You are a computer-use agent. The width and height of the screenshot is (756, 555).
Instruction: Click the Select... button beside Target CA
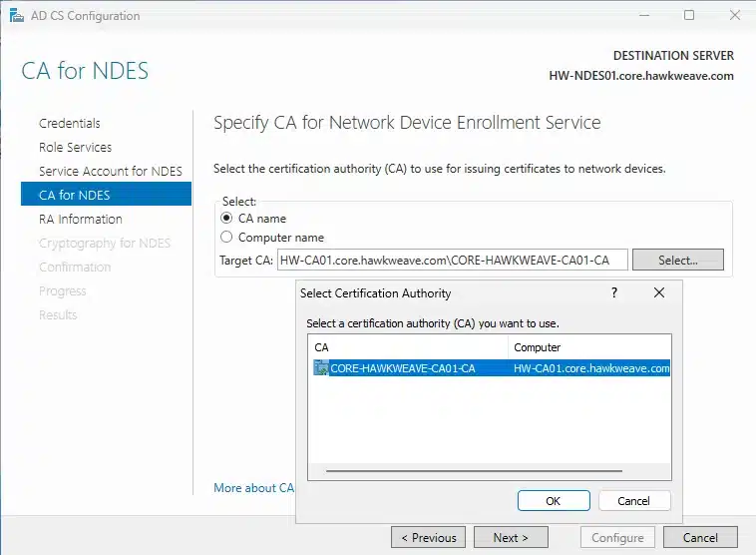click(678, 261)
